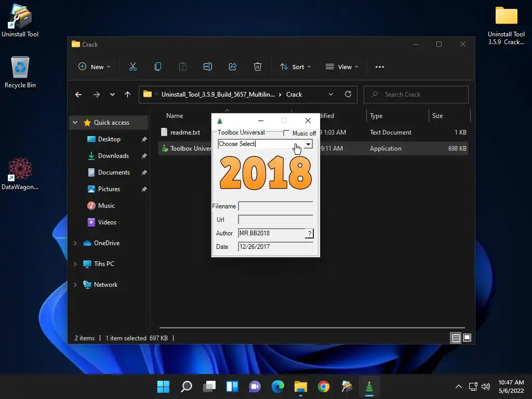Click the Paste clipboard icon in the Explorer toolbar

pyautogui.click(x=182, y=67)
